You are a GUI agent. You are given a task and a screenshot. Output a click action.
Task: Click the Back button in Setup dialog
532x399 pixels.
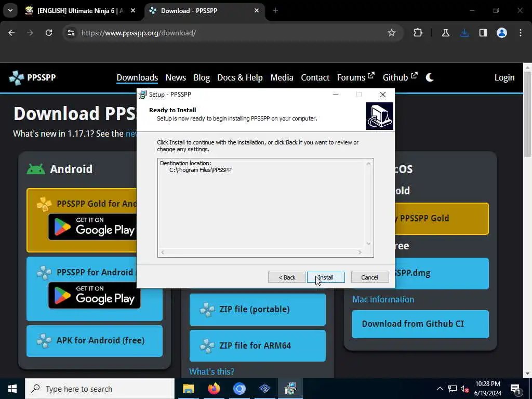(287, 277)
